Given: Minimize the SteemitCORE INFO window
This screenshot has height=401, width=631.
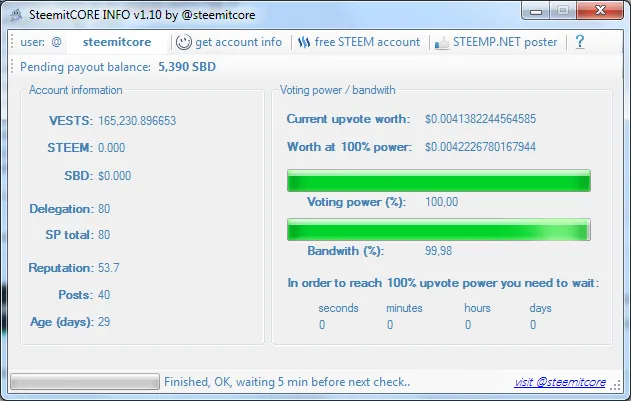Looking at the screenshot, I should click(x=536, y=11).
